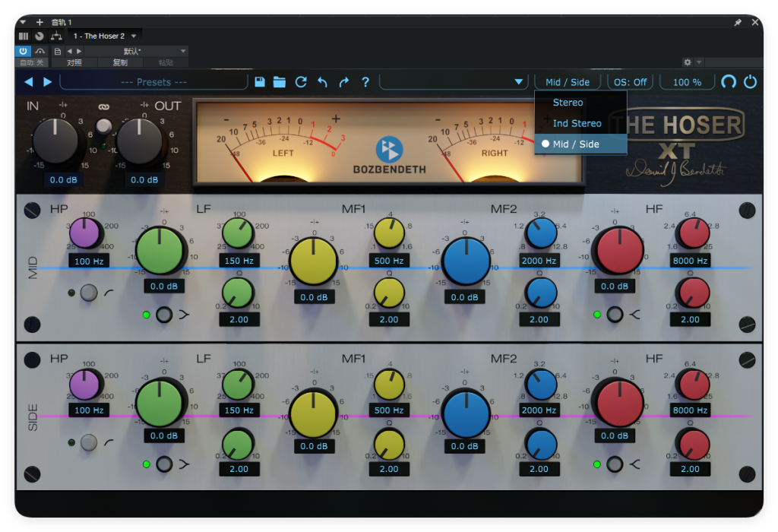Choose Ind Stereo from the mode menu

(580, 123)
